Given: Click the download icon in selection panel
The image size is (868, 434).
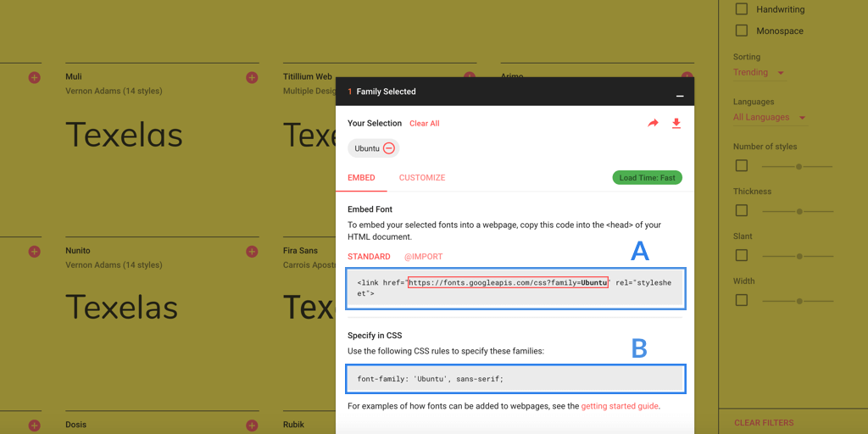Looking at the screenshot, I should coord(676,124).
